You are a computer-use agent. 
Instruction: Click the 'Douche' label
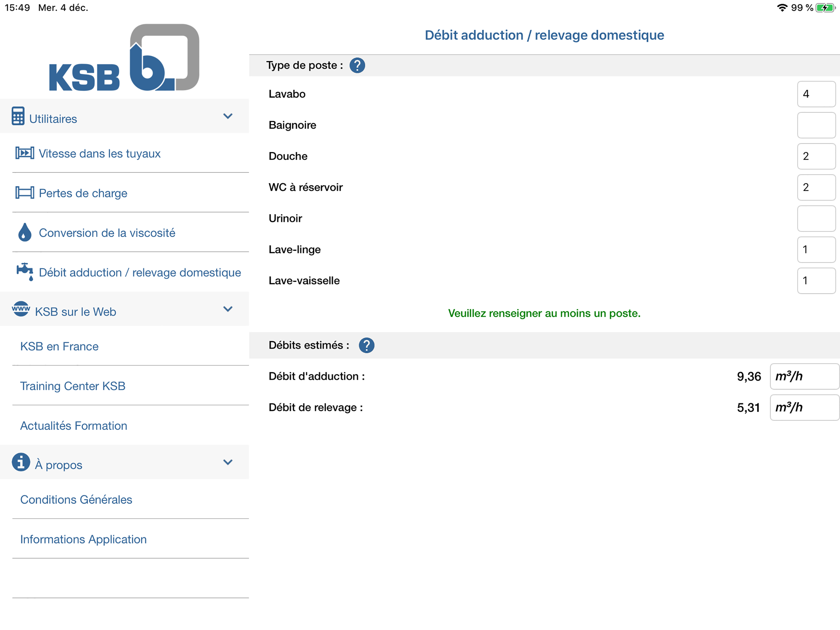288,156
